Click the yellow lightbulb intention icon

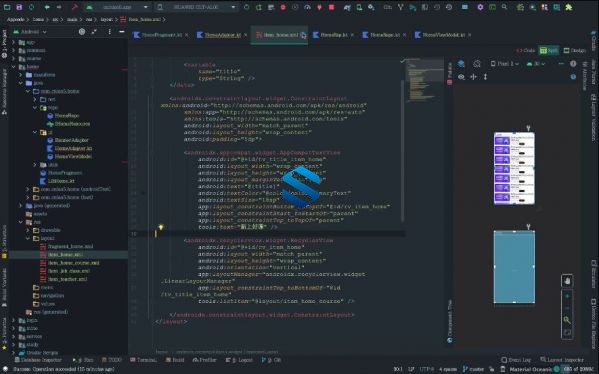tap(161, 227)
